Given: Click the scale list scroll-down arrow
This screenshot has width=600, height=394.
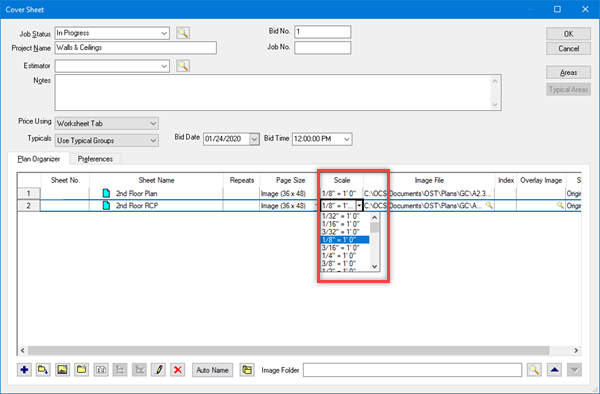Looking at the screenshot, I should (375, 266).
